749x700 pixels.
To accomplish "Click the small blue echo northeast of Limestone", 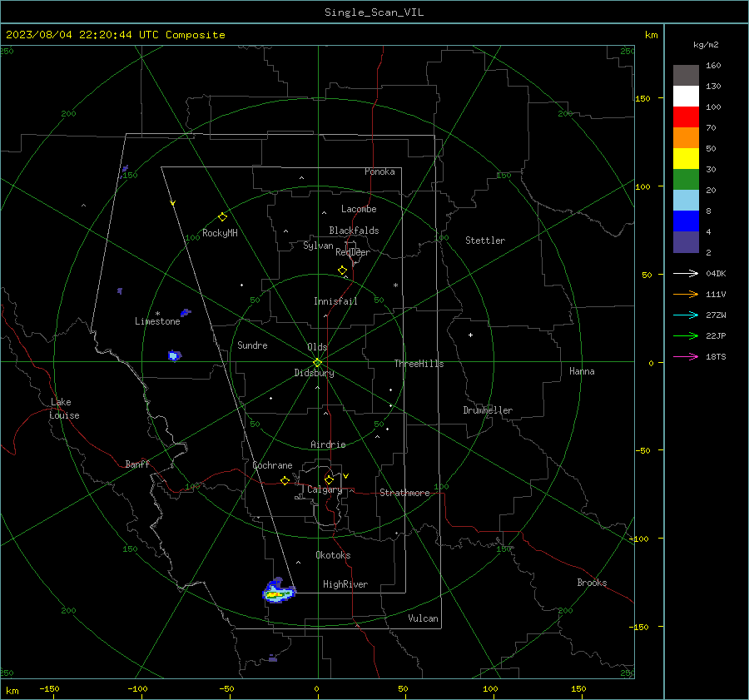I will 186,313.
